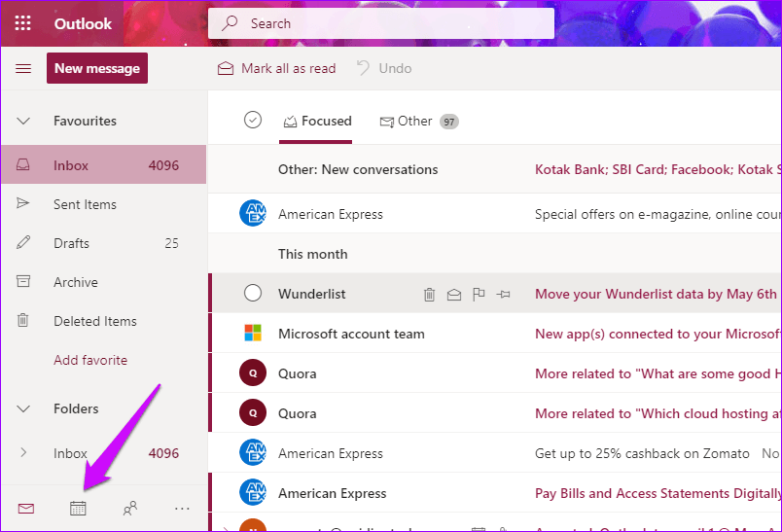782x532 pixels.
Task: Open the People module icon
Action: (x=129, y=509)
